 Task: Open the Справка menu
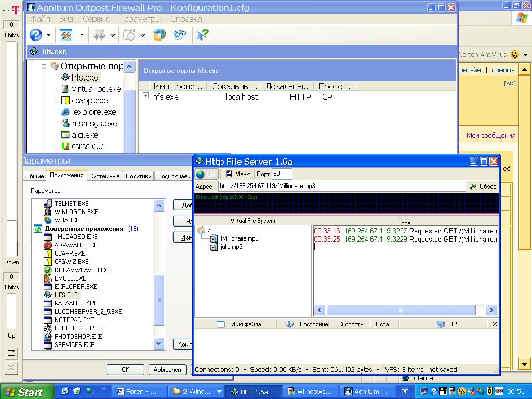pyautogui.click(x=186, y=19)
